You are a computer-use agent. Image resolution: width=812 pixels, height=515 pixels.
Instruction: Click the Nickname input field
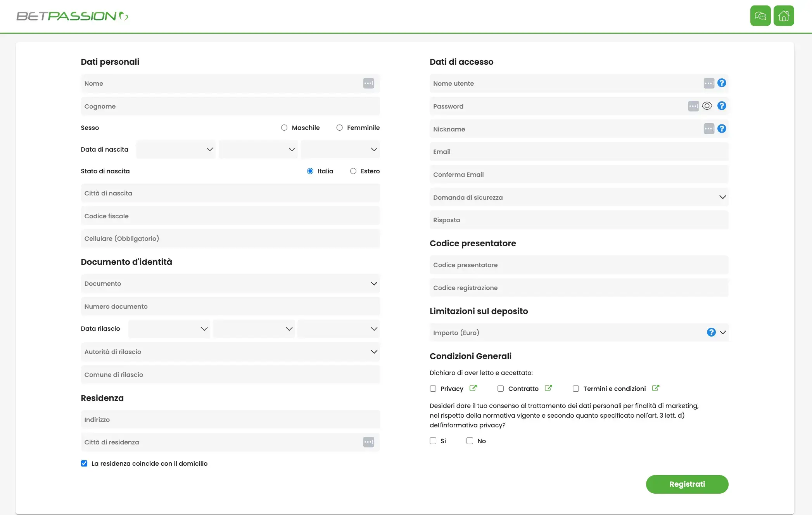pos(579,129)
